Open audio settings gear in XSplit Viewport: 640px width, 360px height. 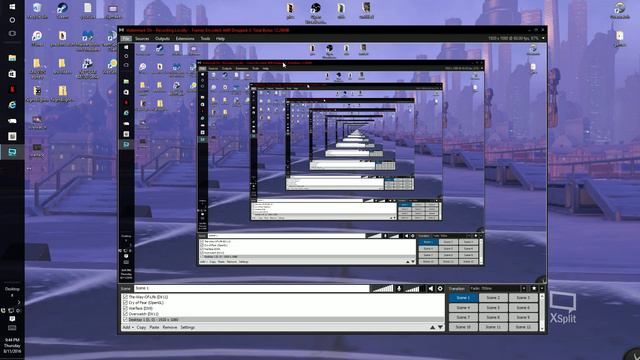tap(440, 289)
